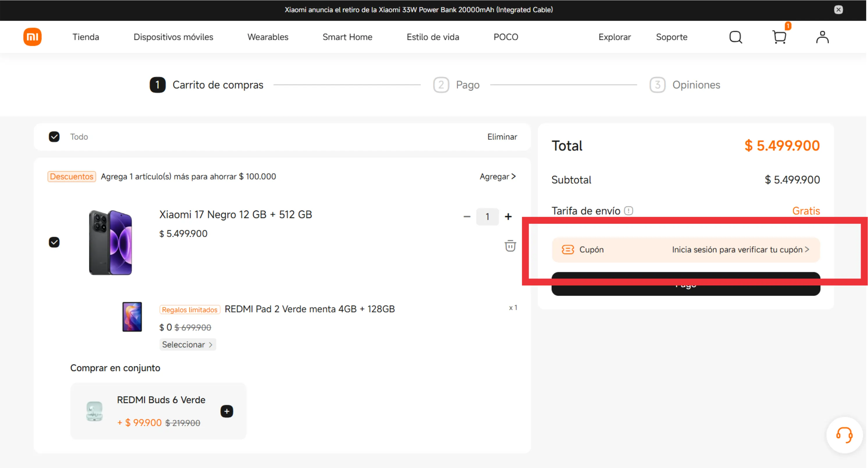This screenshot has width=868, height=468.
Task: Increase Xiaomi 17 quantity with plus
Action: click(508, 217)
